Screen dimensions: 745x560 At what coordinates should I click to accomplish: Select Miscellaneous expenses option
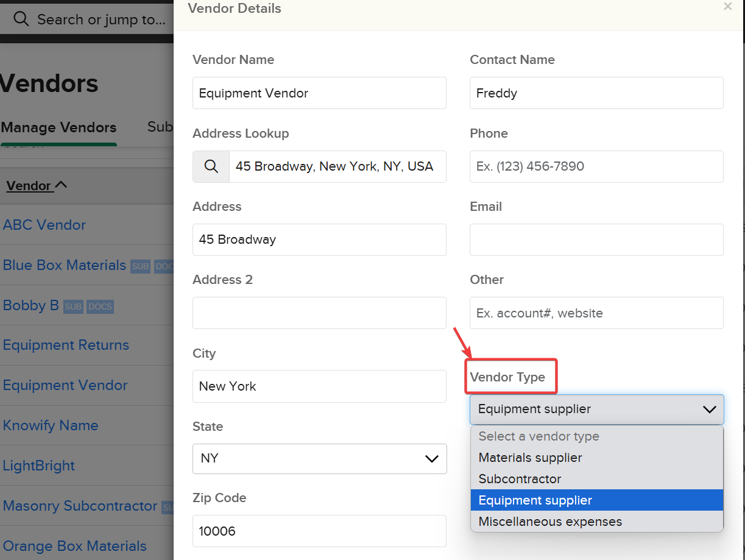coord(550,522)
